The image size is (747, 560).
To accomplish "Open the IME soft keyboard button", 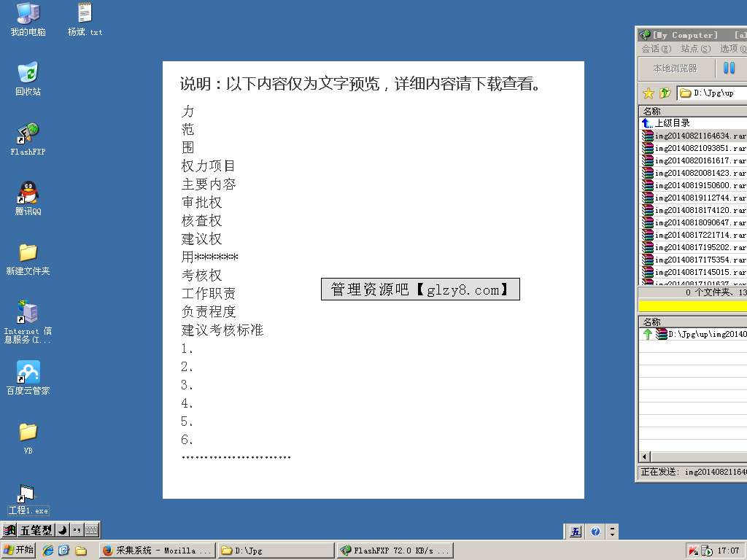I will pos(91,529).
